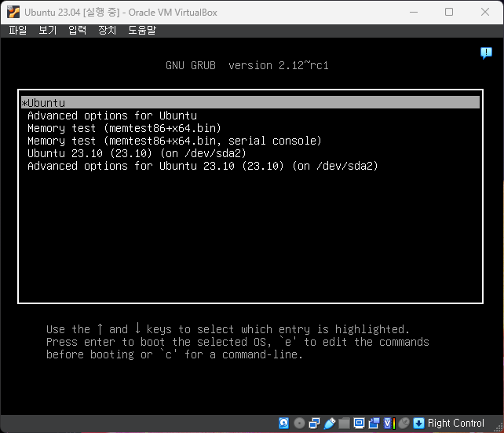504x433 pixels.
Task: Select Advanced options for Ubuntu entry
Action: (112, 116)
